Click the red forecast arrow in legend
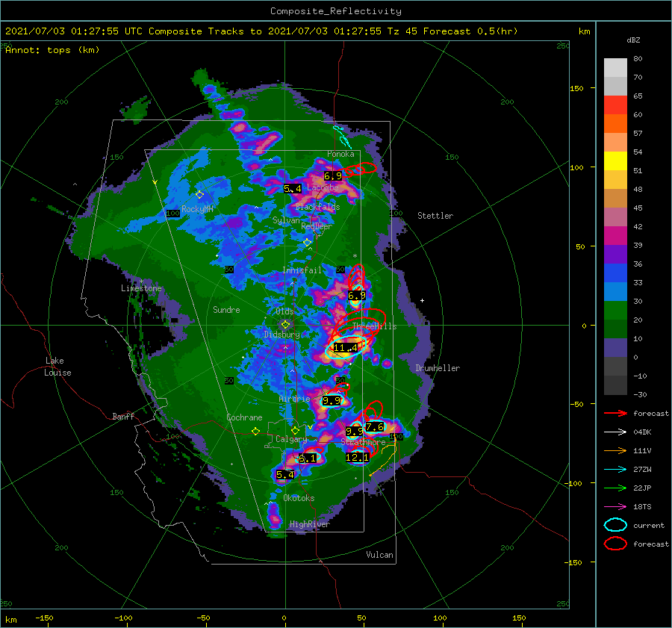The height and width of the screenshot is (628, 672). click(x=615, y=413)
